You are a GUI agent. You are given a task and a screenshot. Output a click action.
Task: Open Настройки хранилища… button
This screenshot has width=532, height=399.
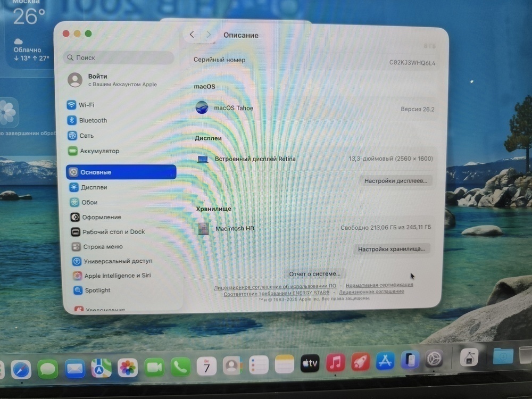click(391, 249)
